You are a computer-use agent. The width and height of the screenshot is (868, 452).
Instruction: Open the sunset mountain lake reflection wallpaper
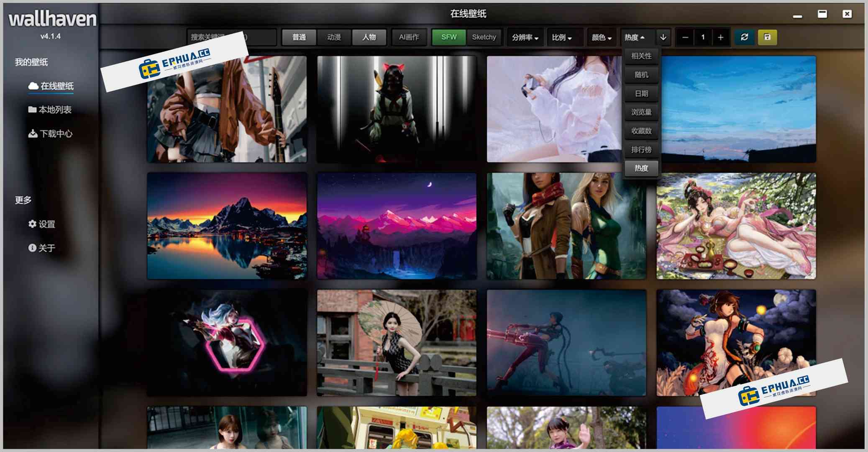[x=227, y=226]
